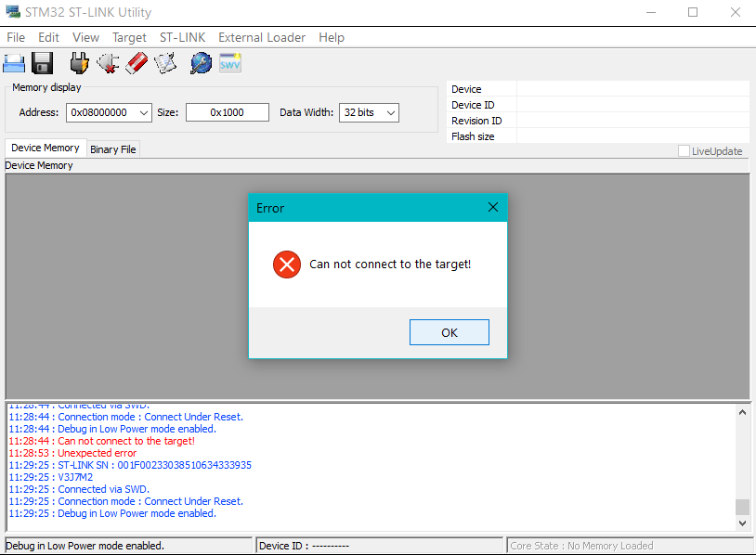The width and height of the screenshot is (756, 555).
Task: Click the Save file floppy icon
Action: click(x=43, y=63)
